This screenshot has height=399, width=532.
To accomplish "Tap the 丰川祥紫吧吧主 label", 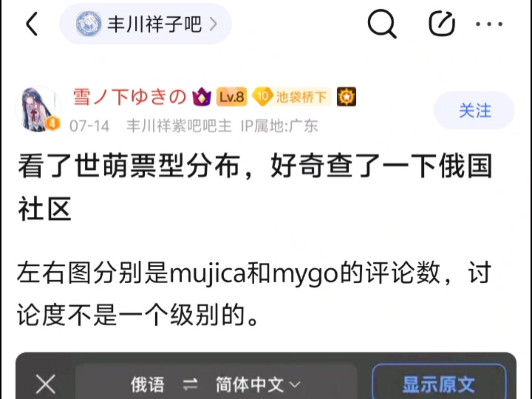I will click(179, 126).
